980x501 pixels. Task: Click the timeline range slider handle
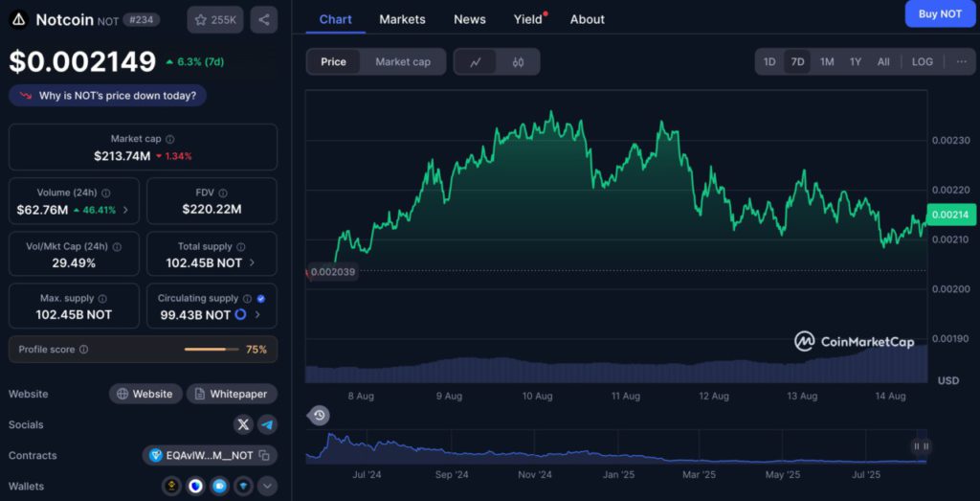pos(921,446)
